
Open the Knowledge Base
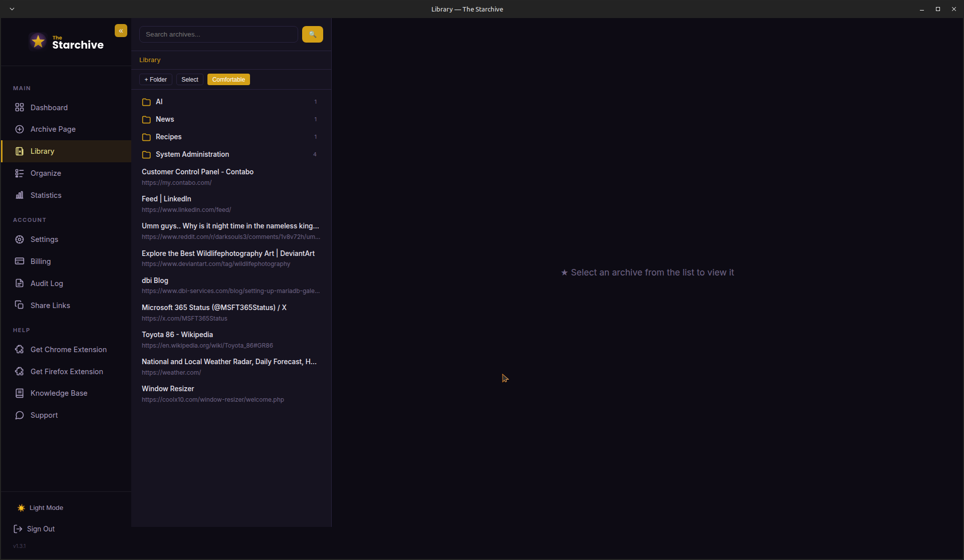66,393
